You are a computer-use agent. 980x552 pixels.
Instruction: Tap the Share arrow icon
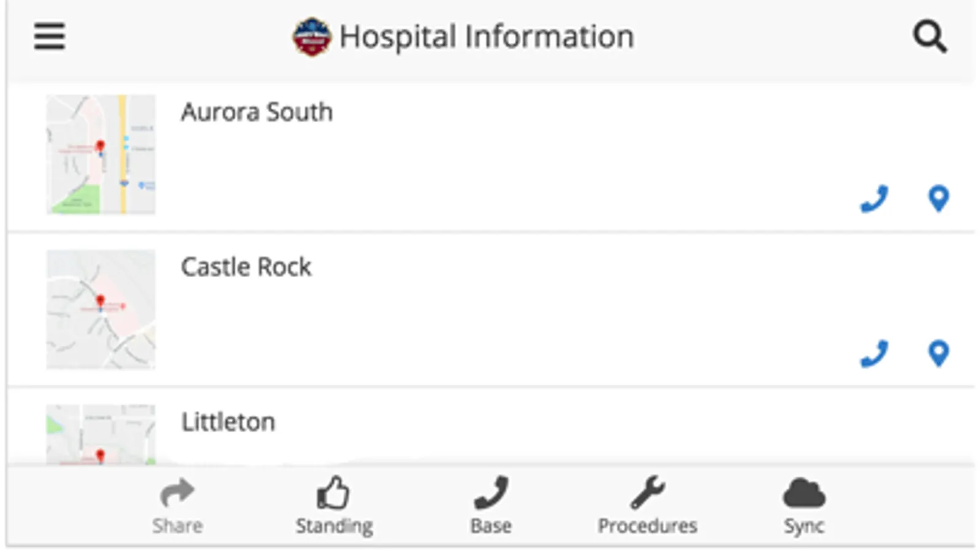click(177, 493)
